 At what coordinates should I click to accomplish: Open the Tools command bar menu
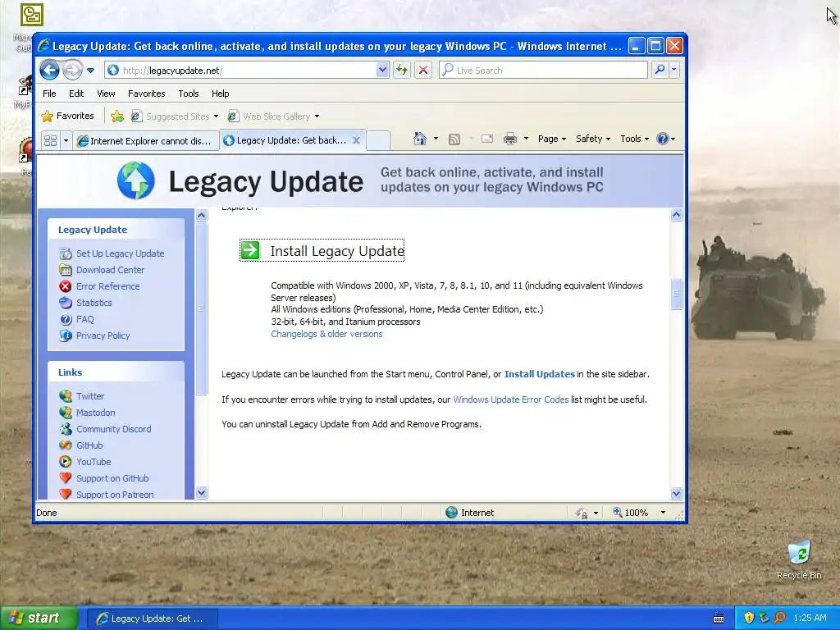[x=634, y=139]
